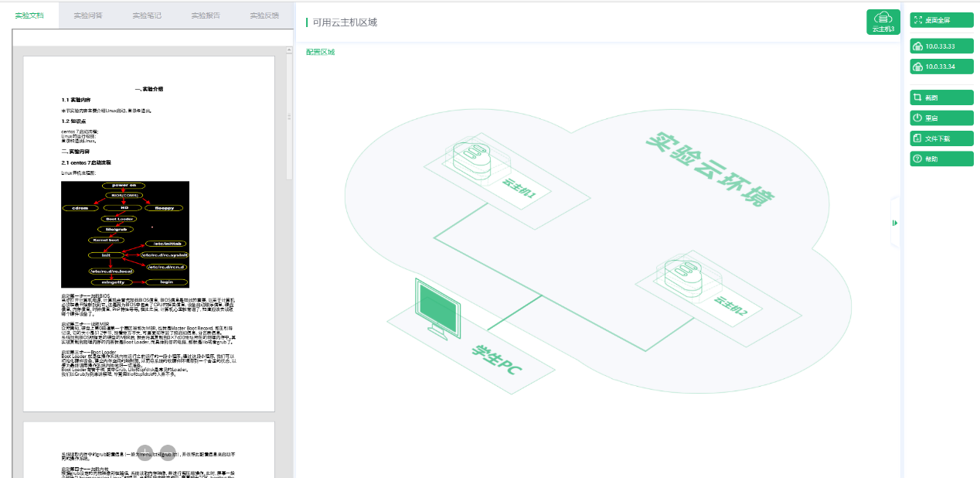The height and width of the screenshot is (478, 980).
Task: Open the 实验笔记 tab
Action: (x=147, y=15)
